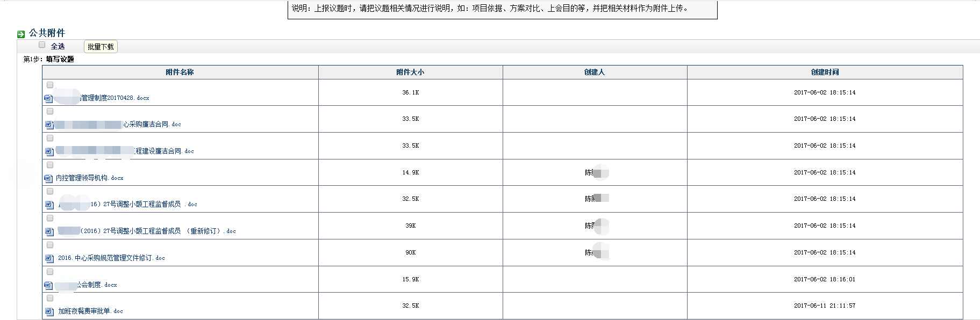This screenshot has width=980, height=320.
Task: Click the 第1步: 填写议题 step label
Action: (x=48, y=59)
